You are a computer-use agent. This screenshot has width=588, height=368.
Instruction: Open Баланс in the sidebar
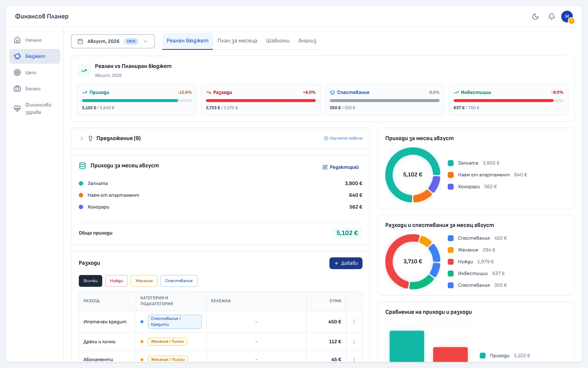pos(35,89)
